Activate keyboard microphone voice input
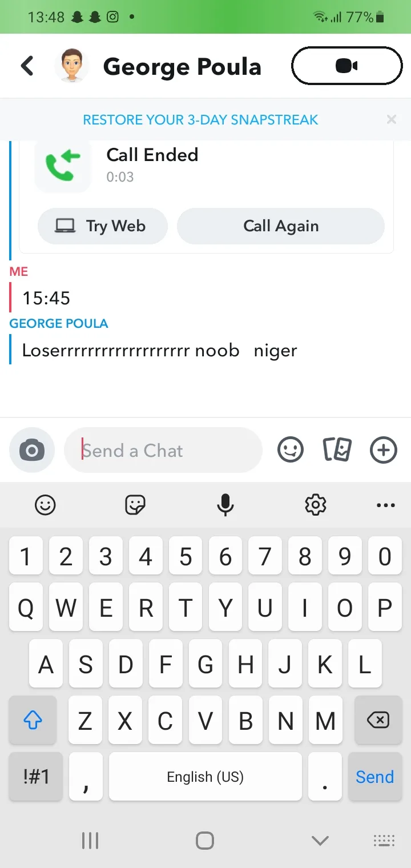 (x=225, y=505)
